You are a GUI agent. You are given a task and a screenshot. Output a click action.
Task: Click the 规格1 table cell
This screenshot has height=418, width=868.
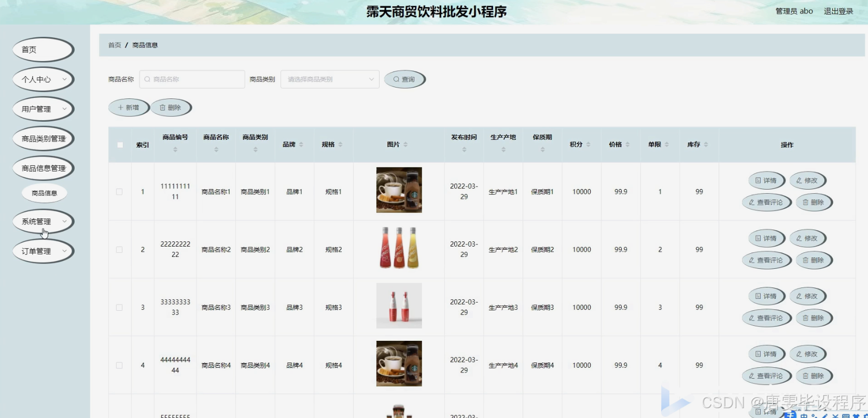point(333,192)
